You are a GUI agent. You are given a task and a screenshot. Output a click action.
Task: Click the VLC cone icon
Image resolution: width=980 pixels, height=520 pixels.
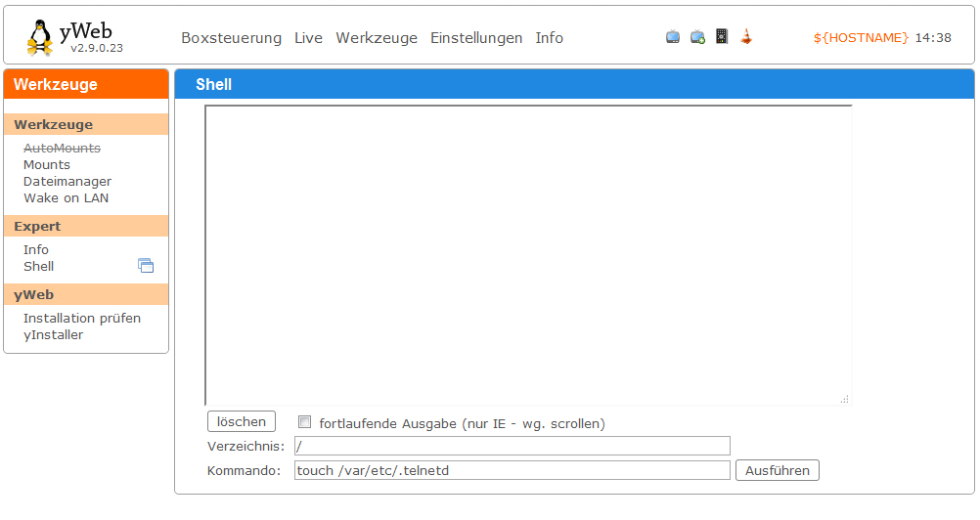746,37
